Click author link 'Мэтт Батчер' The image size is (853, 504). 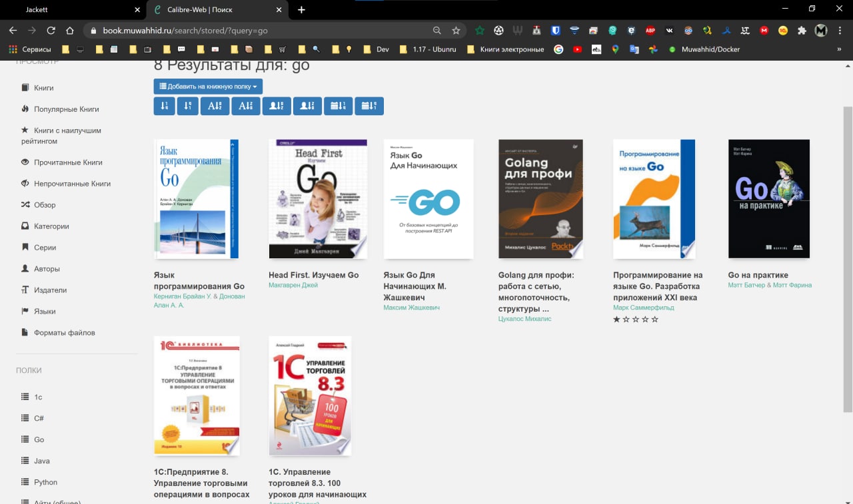(747, 285)
